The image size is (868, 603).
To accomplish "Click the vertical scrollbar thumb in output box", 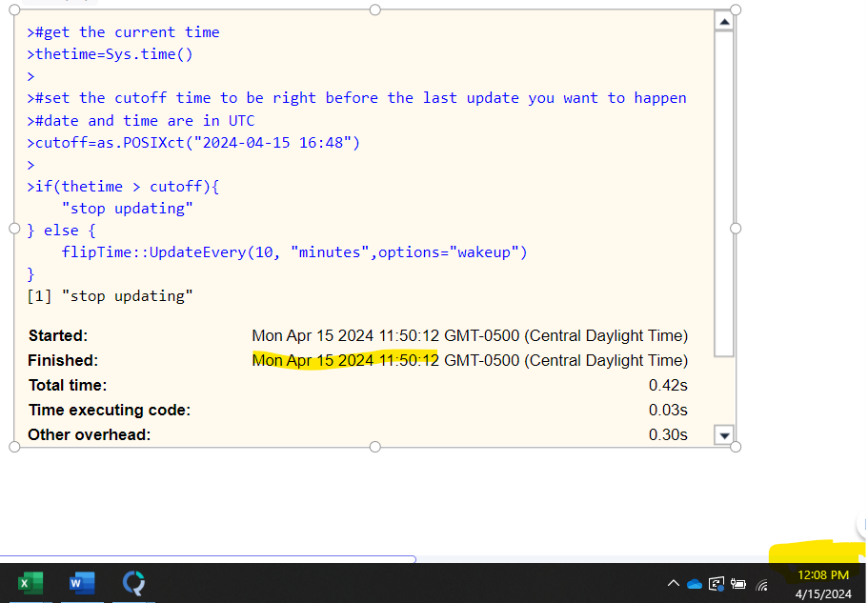I will pos(724,191).
